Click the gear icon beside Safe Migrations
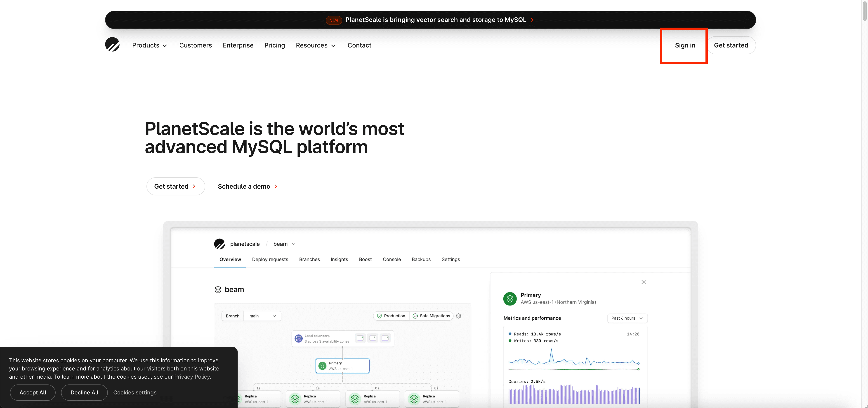Image resolution: width=868 pixels, height=408 pixels. click(x=458, y=316)
